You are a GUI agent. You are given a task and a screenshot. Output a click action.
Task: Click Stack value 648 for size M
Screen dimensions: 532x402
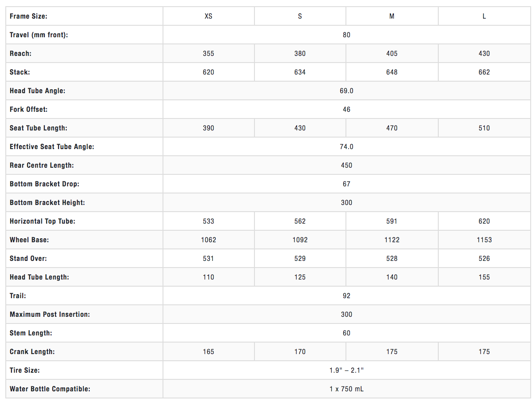(x=392, y=72)
